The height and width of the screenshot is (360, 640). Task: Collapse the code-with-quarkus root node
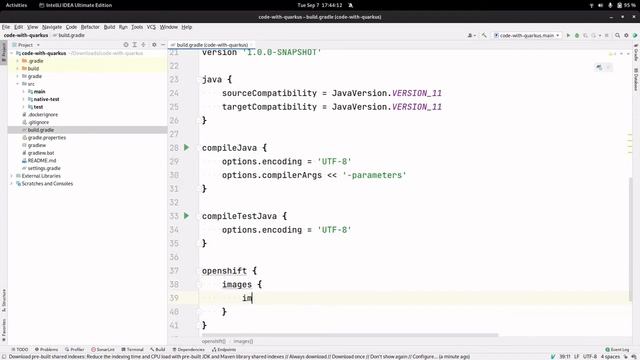point(12,53)
